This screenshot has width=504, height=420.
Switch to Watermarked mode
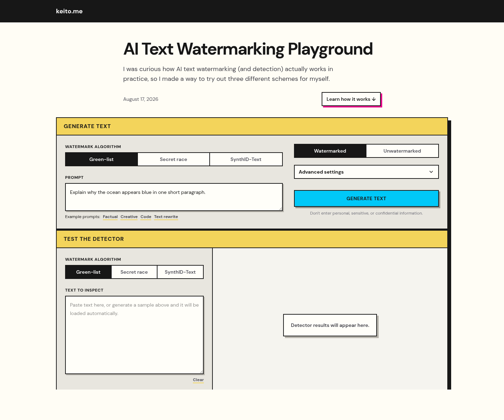[x=330, y=151]
